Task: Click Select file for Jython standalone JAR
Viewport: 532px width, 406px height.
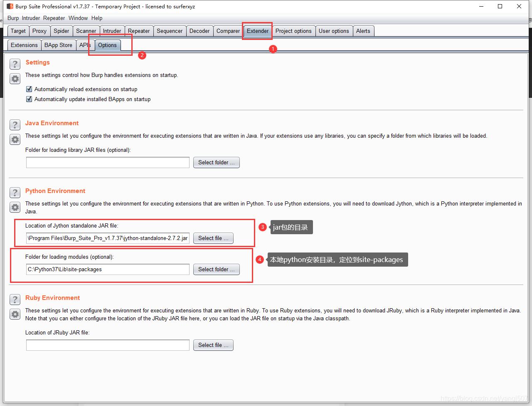Action: pyautogui.click(x=213, y=238)
